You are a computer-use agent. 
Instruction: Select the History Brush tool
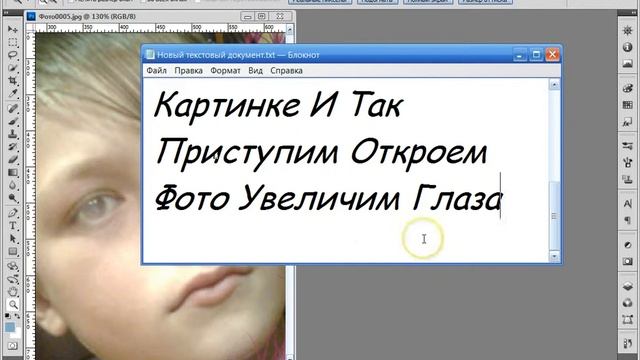(13, 147)
